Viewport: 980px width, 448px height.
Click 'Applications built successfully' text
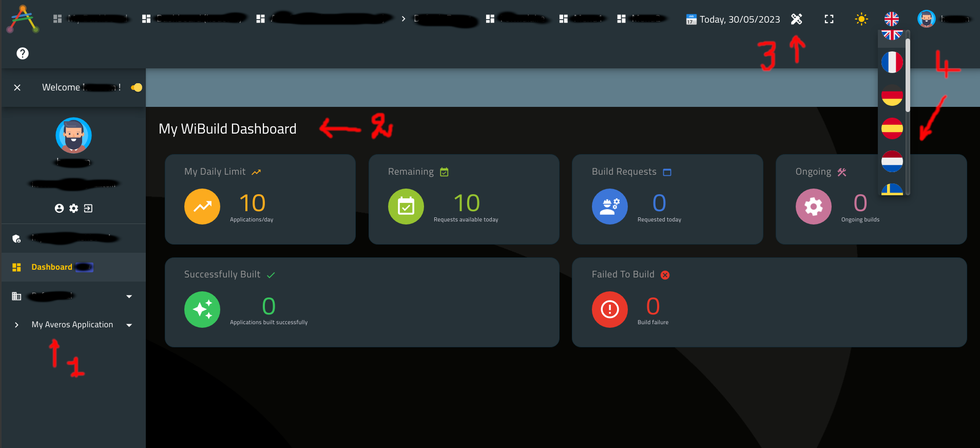[269, 322]
